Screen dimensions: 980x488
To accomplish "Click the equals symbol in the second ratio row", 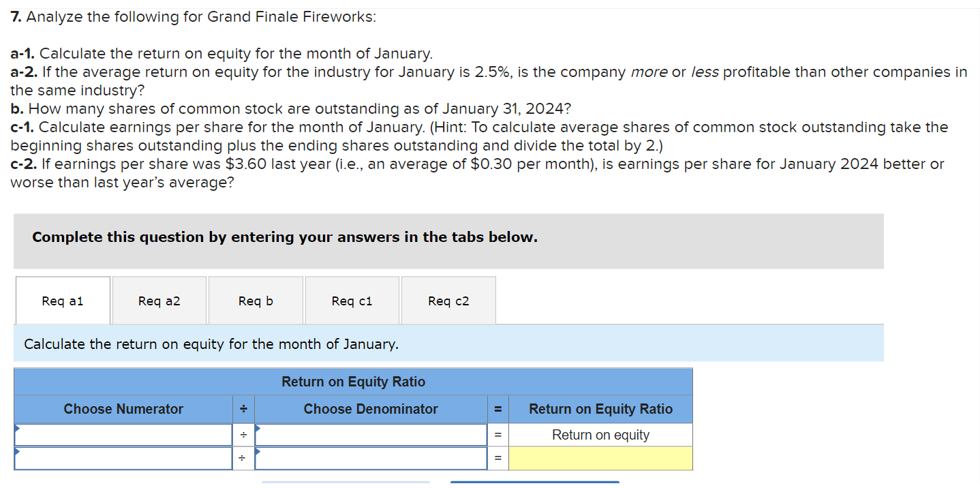I will 497,457.
